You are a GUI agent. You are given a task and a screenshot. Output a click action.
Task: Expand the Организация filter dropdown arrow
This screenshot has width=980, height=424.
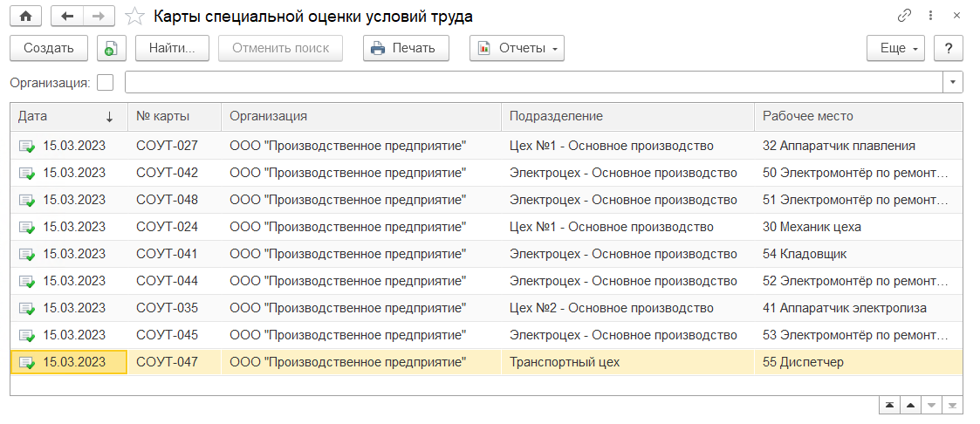pos(953,82)
